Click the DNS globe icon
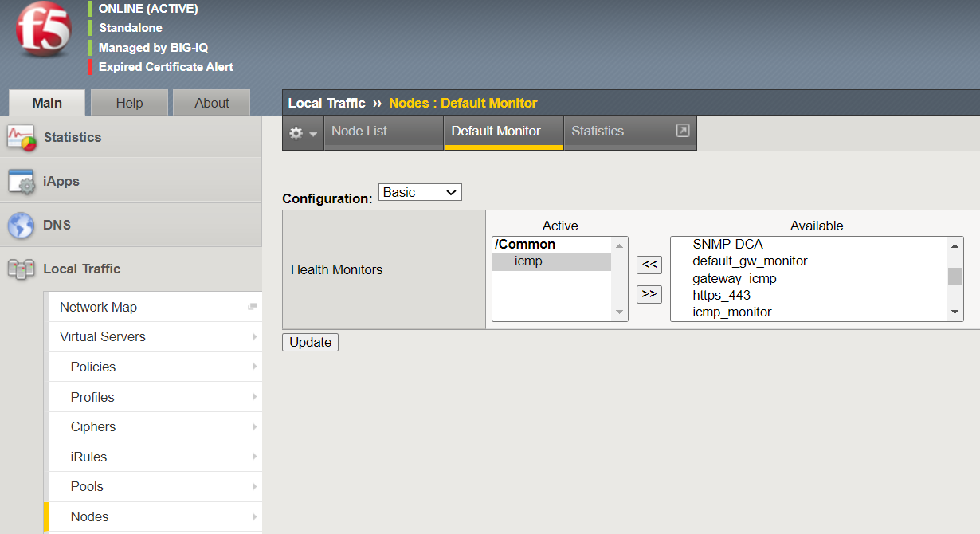 [x=22, y=225]
